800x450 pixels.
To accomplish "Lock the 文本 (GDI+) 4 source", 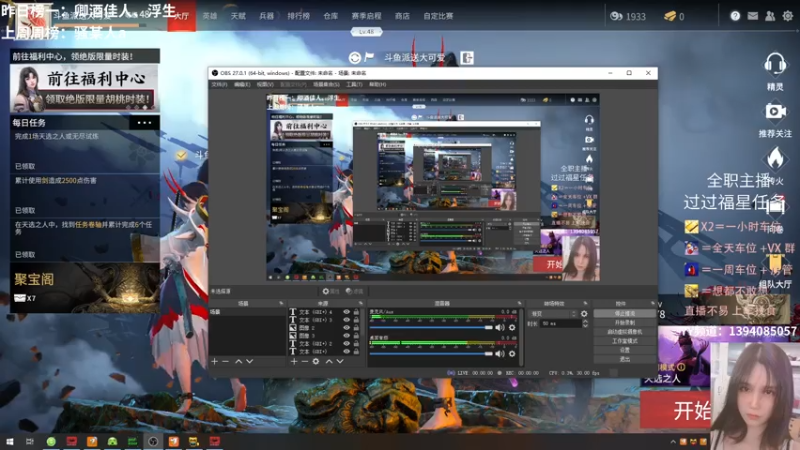I will pos(356,312).
